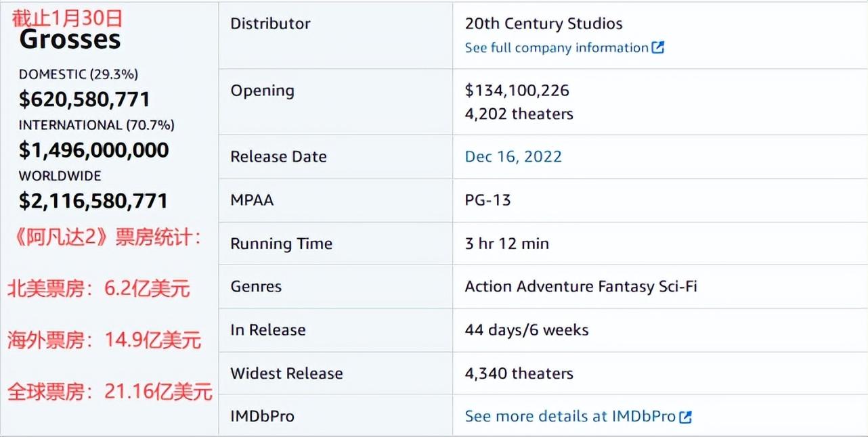The image size is (868, 437).
Task: Click the red 截止1月30日 annotation
Action: (x=67, y=18)
